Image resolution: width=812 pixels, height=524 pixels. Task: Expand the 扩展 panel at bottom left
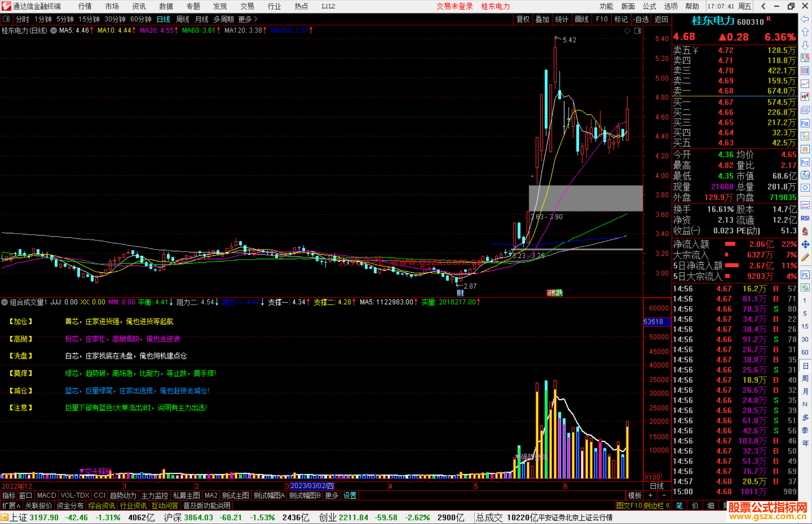[x=11, y=506]
